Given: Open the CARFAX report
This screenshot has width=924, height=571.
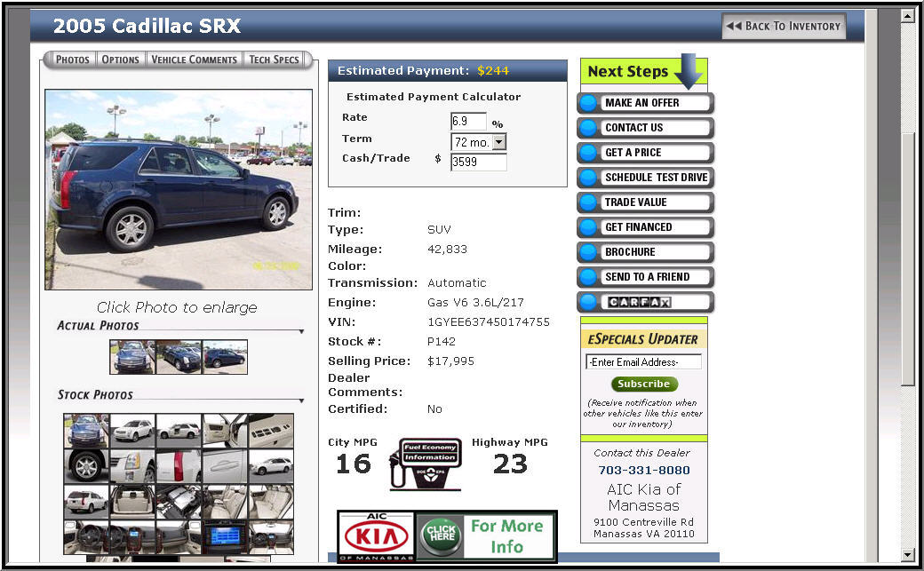Looking at the screenshot, I should coord(645,302).
